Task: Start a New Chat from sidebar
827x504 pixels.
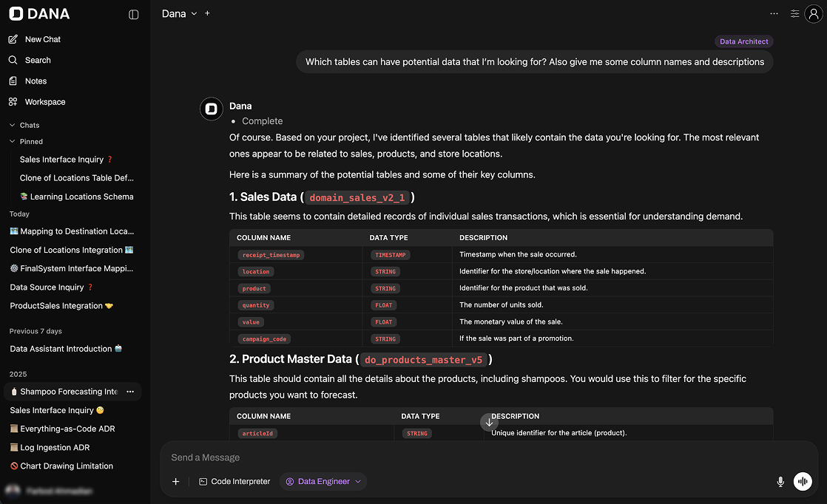Action: (42, 39)
